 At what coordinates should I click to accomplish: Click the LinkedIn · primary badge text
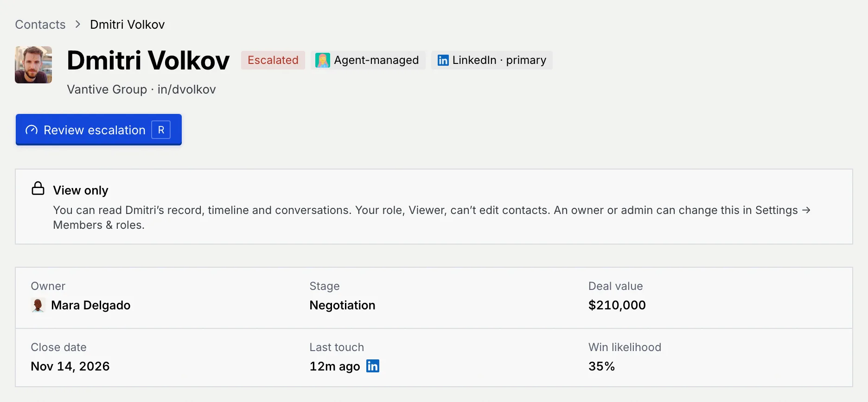(x=499, y=60)
